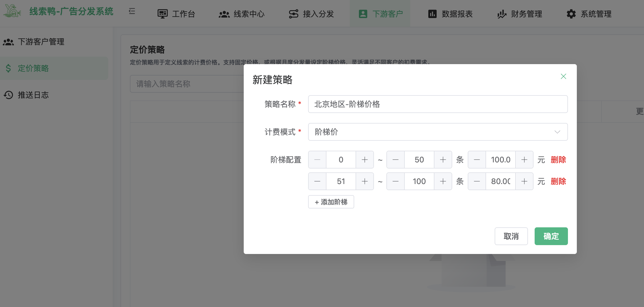Screen dimensions: 644x307
Task: Delete the first tier row via 删除
Action: [x=558, y=160]
